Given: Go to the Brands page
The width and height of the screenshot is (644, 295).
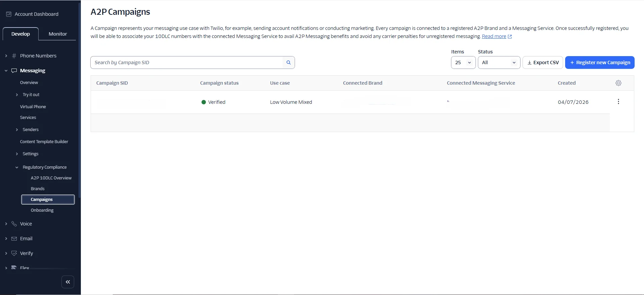Looking at the screenshot, I should pos(38,189).
